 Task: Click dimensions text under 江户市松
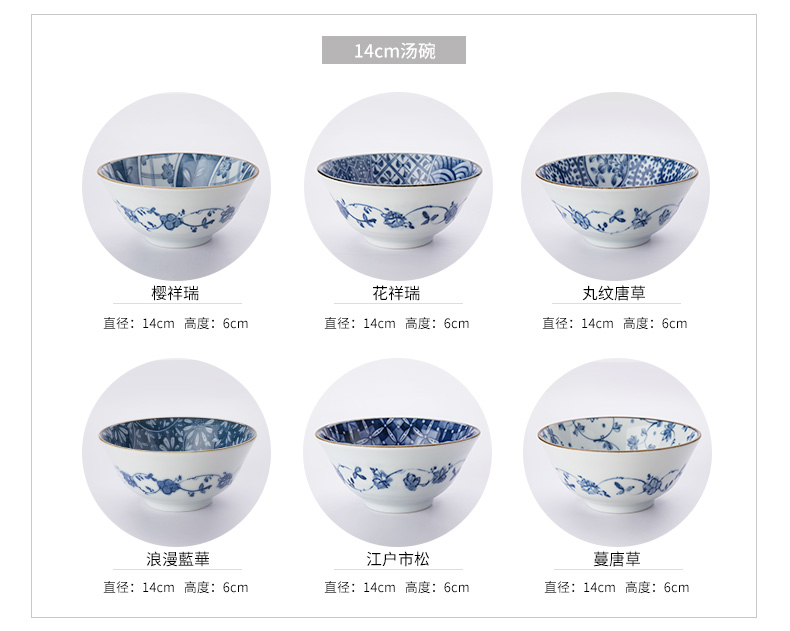coord(397,588)
